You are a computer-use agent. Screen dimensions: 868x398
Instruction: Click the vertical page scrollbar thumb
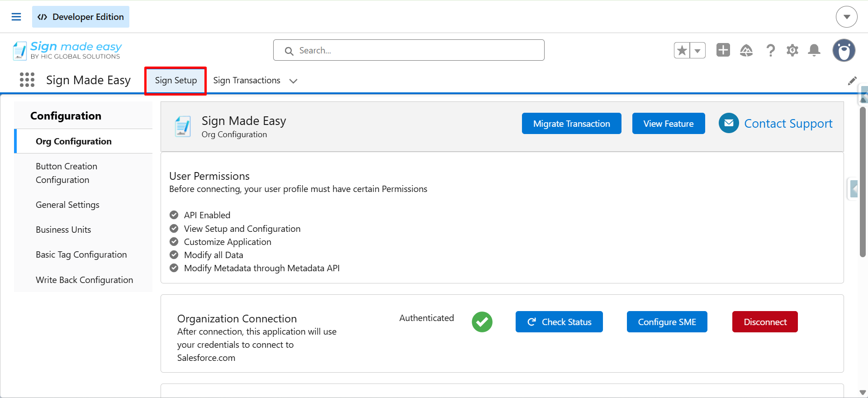click(x=863, y=182)
